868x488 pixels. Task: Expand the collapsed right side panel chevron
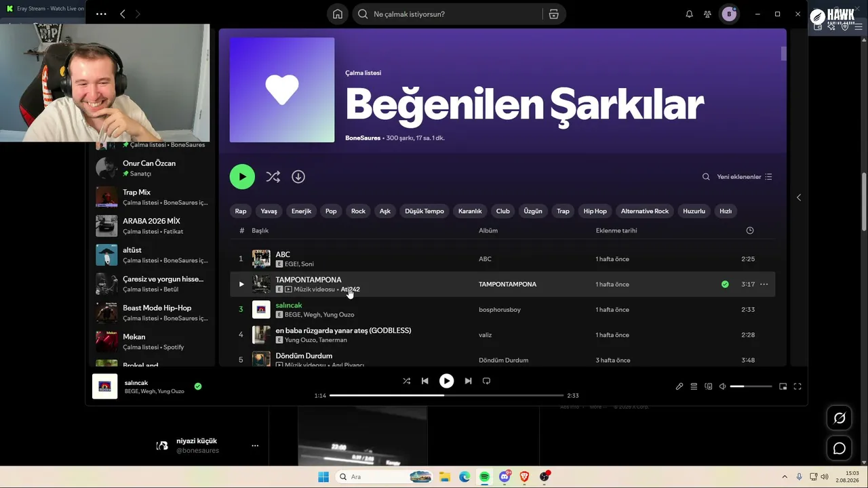tap(799, 197)
